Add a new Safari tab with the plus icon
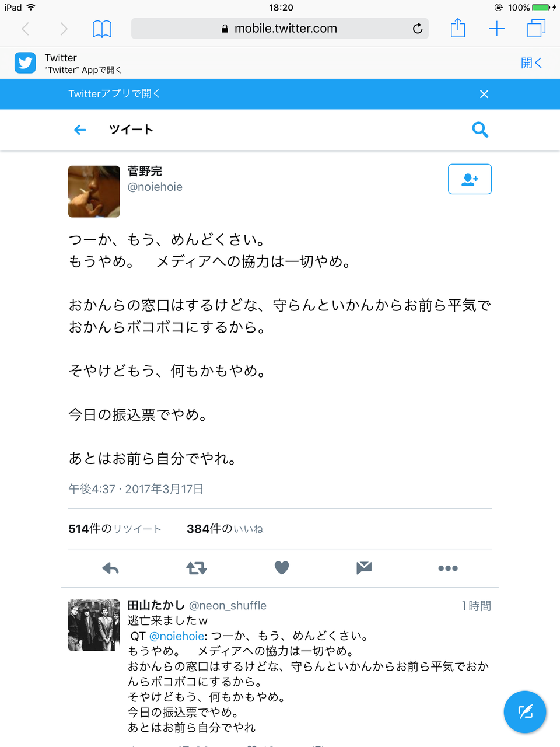Viewport: 560px width, 747px height. point(497,29)
